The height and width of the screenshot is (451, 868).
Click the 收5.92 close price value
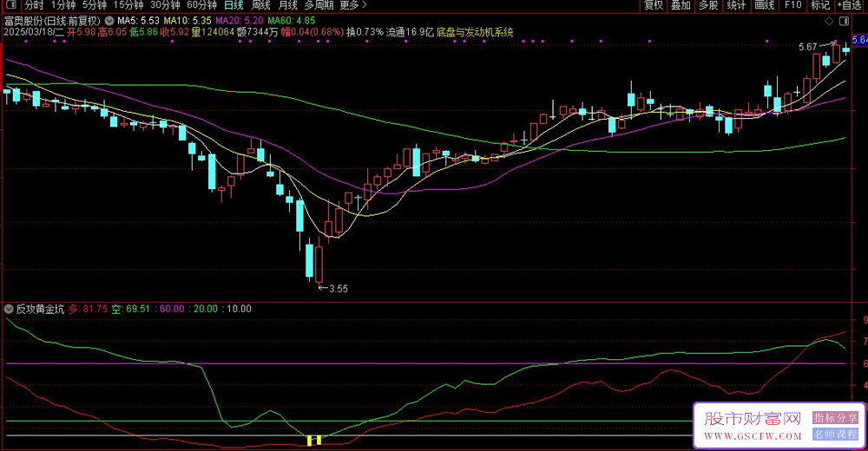click(174, 32)
